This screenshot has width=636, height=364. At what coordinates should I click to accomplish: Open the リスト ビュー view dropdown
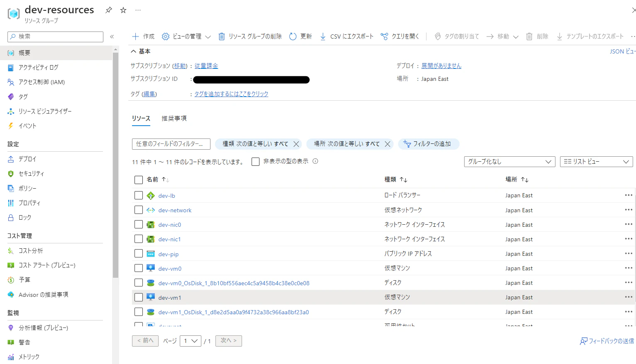tap(596, 162)
